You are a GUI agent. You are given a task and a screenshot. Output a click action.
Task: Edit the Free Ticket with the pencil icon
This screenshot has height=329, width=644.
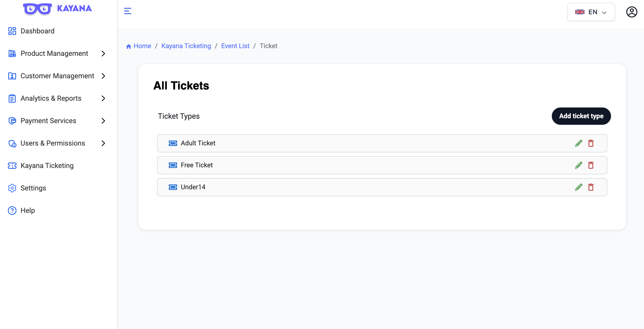(578, 165)
